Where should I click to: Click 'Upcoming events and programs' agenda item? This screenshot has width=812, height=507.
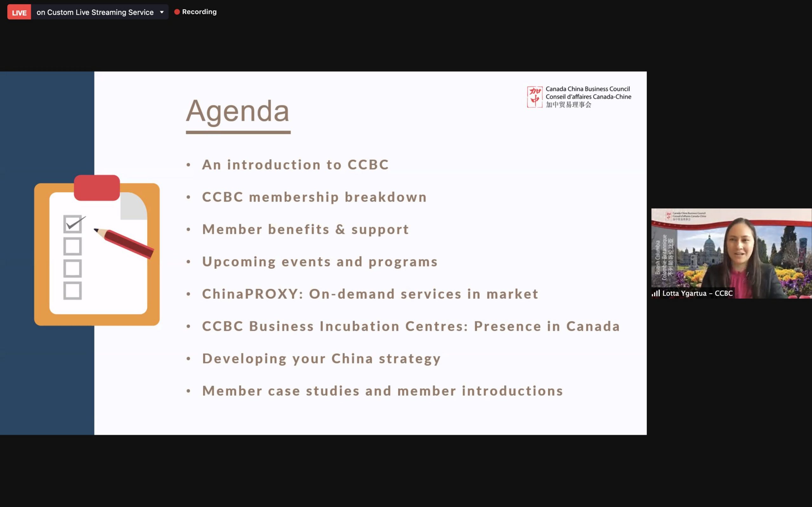point(320,262)
